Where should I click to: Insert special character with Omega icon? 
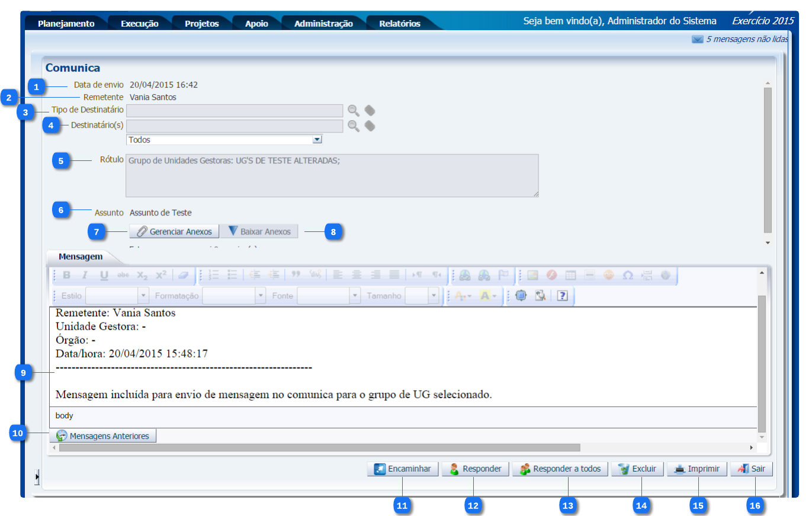coord(628,275)
